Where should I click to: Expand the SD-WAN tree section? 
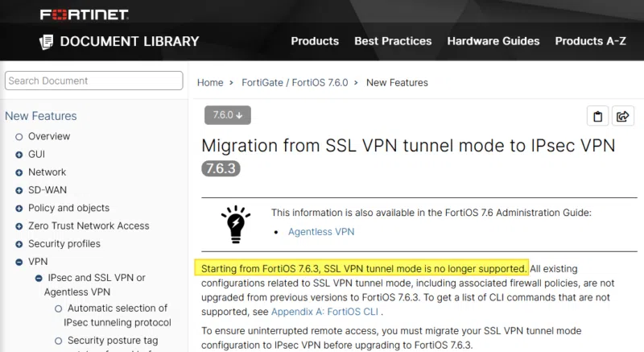(19, 191)
